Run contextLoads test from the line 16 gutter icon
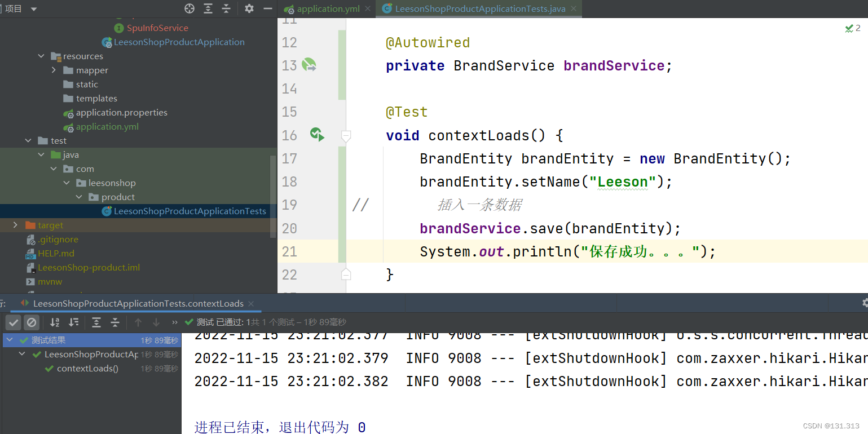The width and height of the screenshot is (868, 434). click(x=316, y=135)
